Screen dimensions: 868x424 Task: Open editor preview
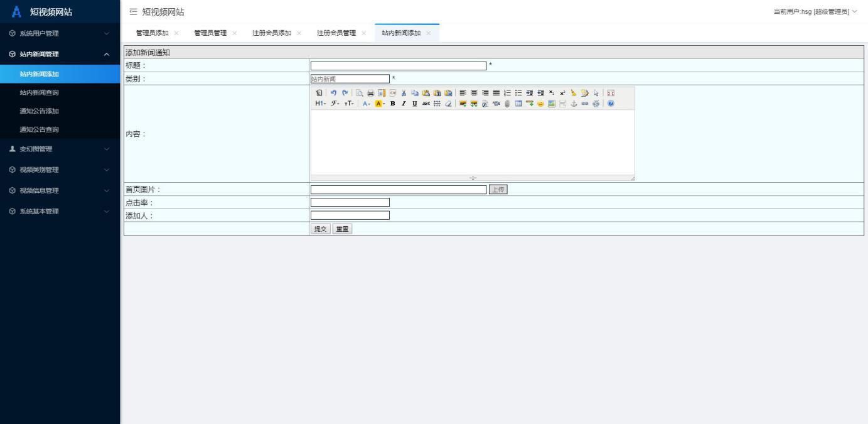point(359,93)
